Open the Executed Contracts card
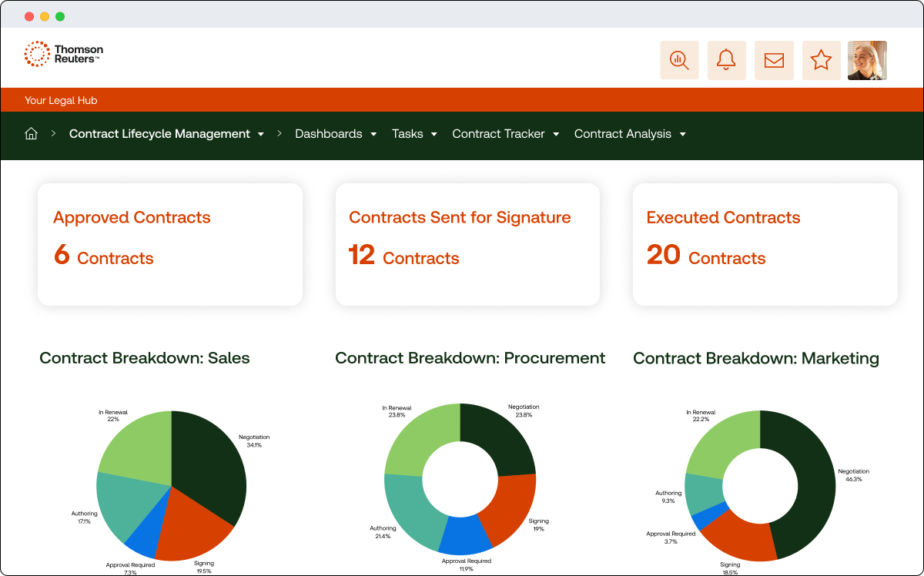The height and width of the screenshot is (576, 924). click(x=765, y=244)
